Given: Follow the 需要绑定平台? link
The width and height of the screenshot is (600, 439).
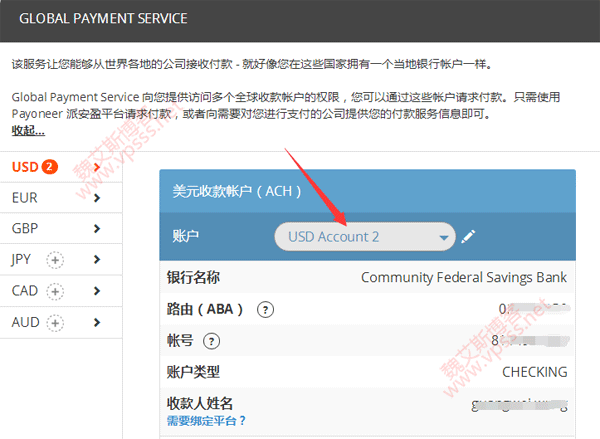Looking at the screenshot, I should point(206,421).
